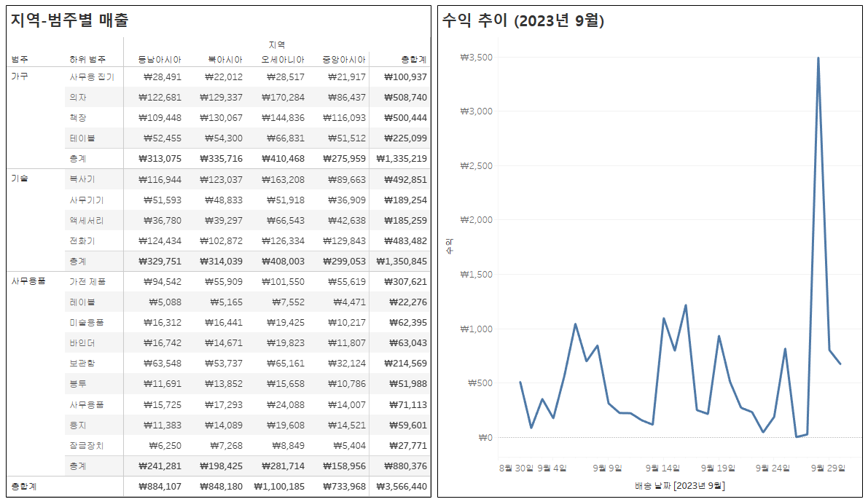Click the ₩0 y-axis label
Image resolution: width=868 pixels, height=502 pixels.
(x=485, y=437)
